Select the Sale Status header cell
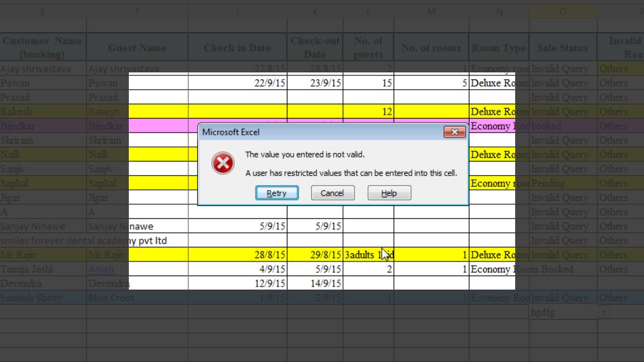644x362 pixels. [563, 47]
